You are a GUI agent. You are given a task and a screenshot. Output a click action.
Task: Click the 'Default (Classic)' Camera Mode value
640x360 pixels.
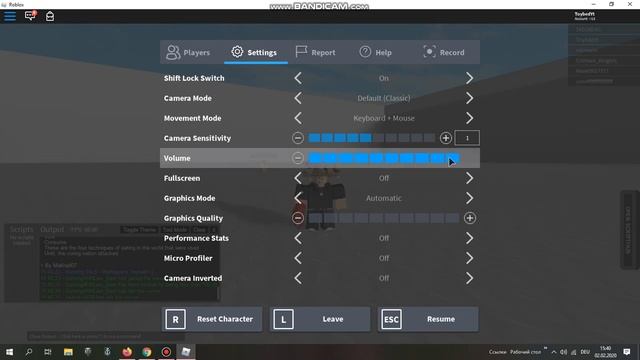384,98
